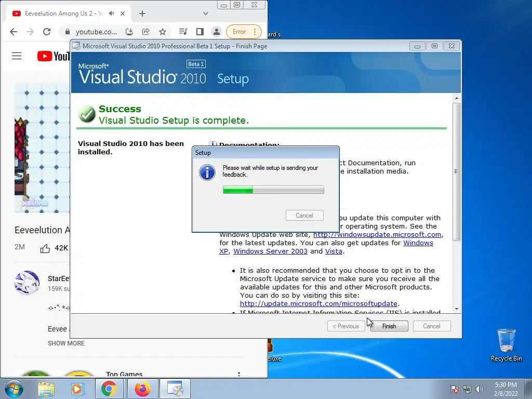Switch to the setup installer taskbar icon

coord(176,389)
